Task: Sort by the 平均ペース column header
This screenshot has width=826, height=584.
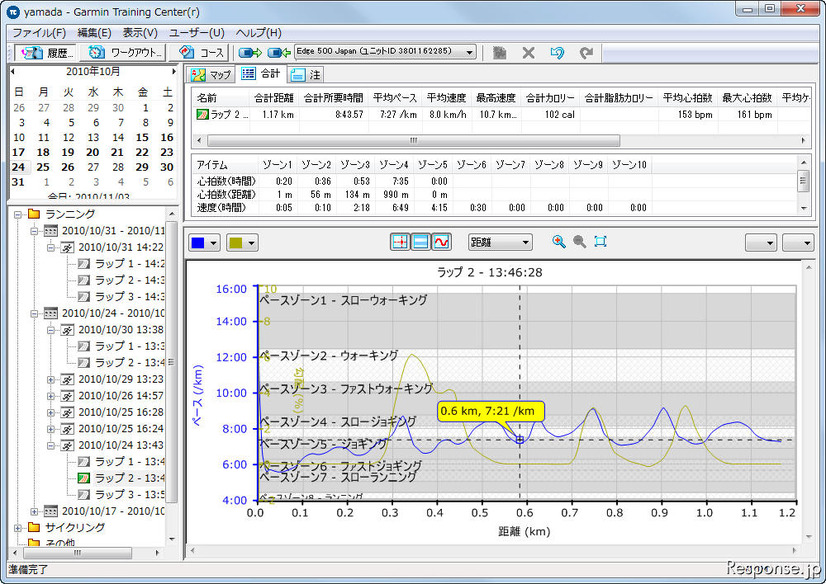Action: pyautogui.click(x=395, y=98)
